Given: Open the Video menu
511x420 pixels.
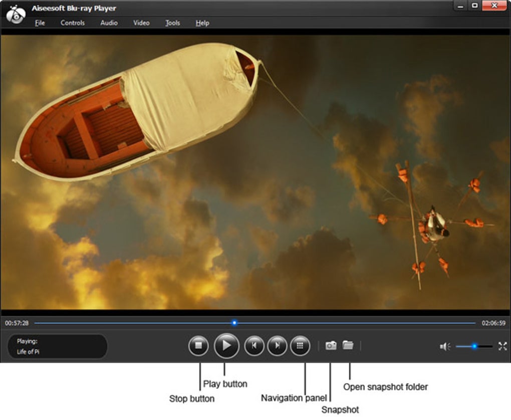Looking at the screenshot, I should (141, 23).
